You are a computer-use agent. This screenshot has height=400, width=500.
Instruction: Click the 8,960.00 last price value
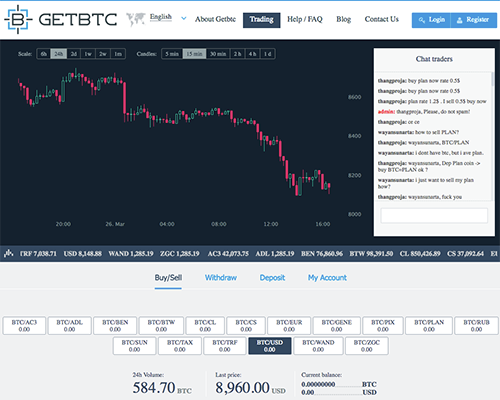(x=242, y=388)
